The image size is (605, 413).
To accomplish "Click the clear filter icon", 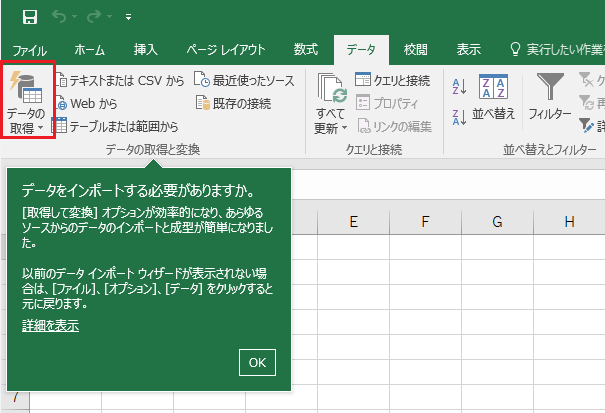I will [x=586, y=80].
